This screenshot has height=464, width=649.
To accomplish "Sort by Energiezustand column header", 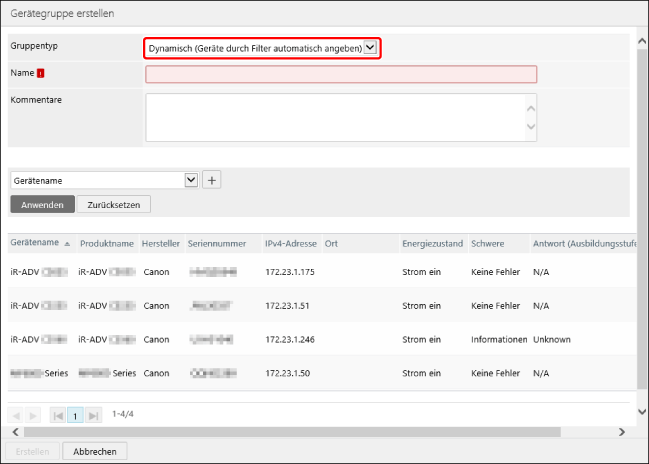I will (432, 244).
